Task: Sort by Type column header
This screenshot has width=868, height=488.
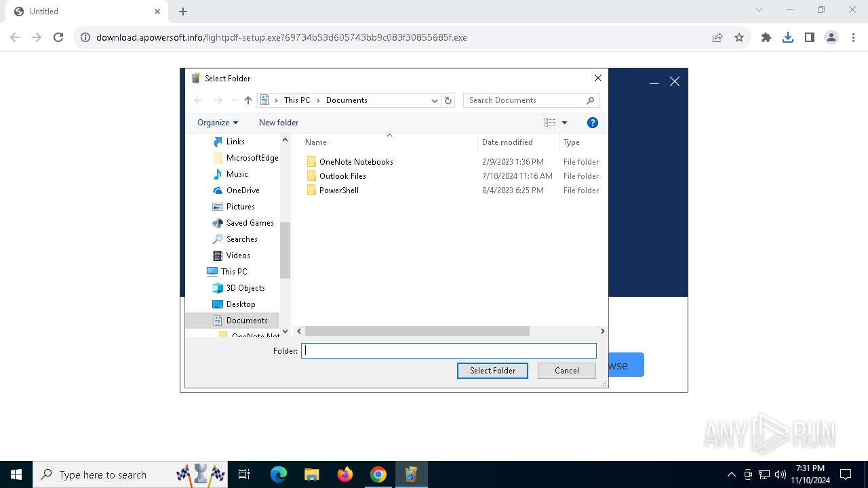Action: tap(572, 142)
